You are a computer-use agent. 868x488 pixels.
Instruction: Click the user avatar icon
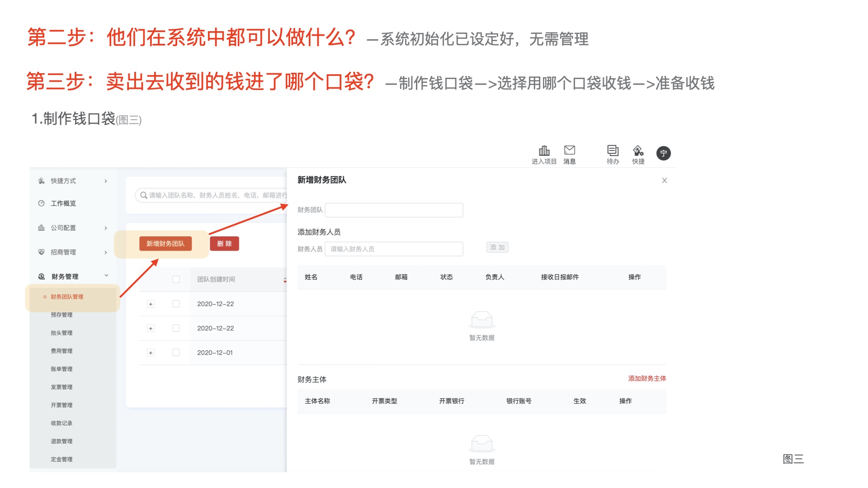point(663,153)
